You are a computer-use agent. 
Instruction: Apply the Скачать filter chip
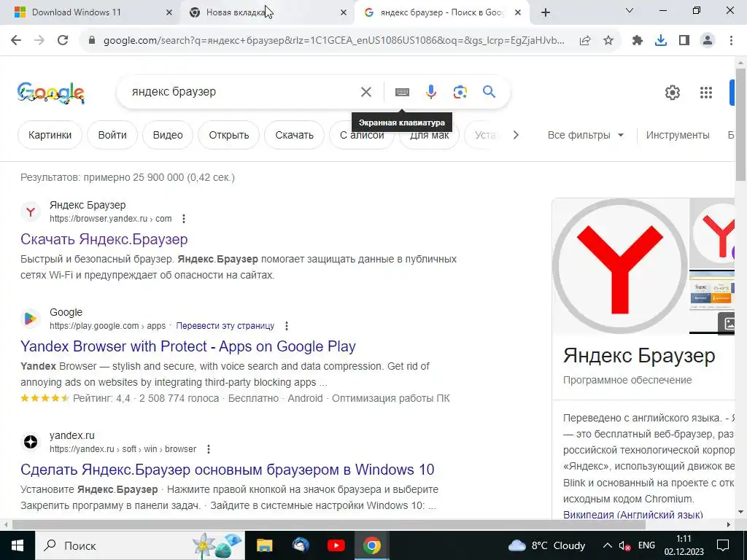(295, 135)
